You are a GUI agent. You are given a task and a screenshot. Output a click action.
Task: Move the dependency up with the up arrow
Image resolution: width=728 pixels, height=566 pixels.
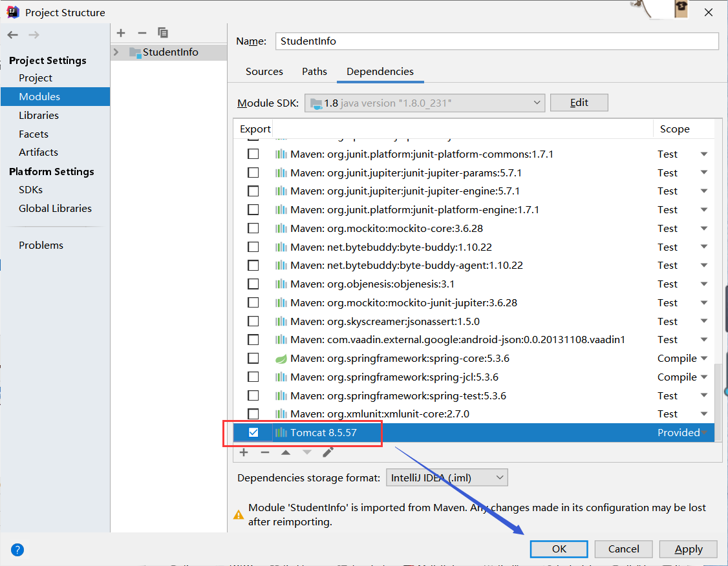(286, 452)
